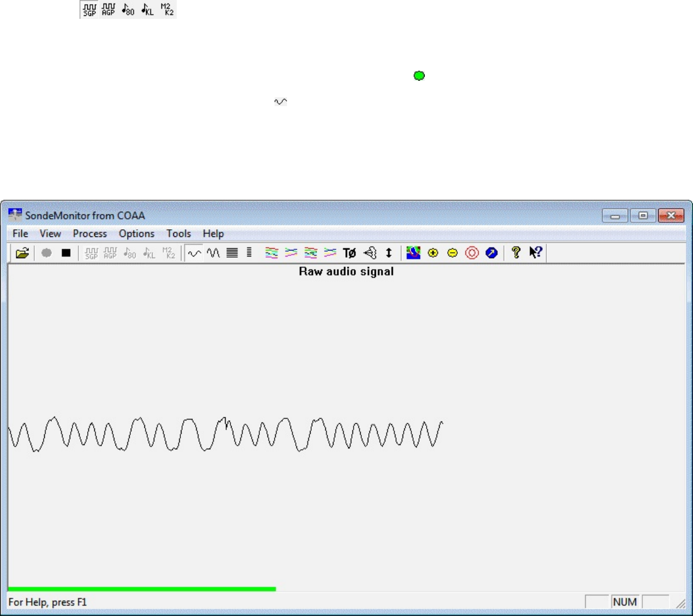Image resolution: width=693 pixels, height=616 pixels.
Task: Show the wide horizontal lines data view
Action: 232,253
